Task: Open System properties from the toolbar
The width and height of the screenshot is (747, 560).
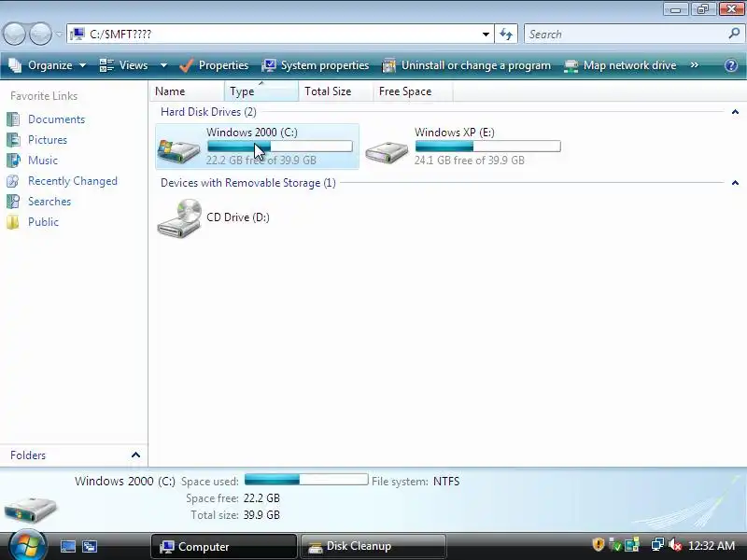Action: (316, 65)
